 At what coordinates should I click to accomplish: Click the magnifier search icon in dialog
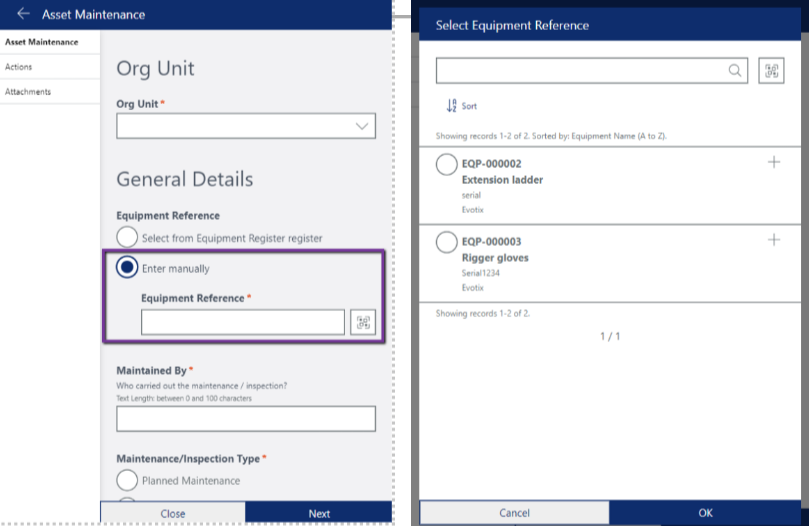(735, 70)
